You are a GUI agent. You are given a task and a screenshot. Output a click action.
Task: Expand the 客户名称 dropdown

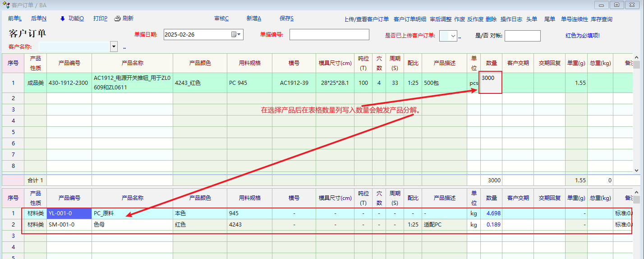(114, 46)
